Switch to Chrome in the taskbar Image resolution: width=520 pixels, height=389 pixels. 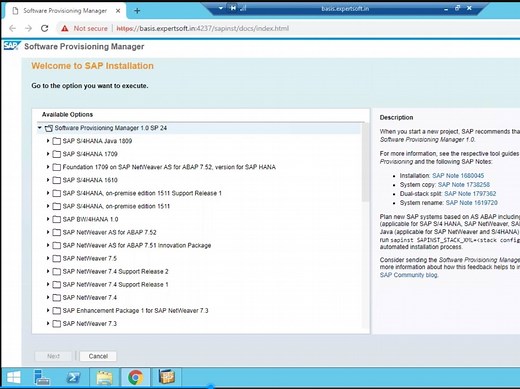pos(135,378)
